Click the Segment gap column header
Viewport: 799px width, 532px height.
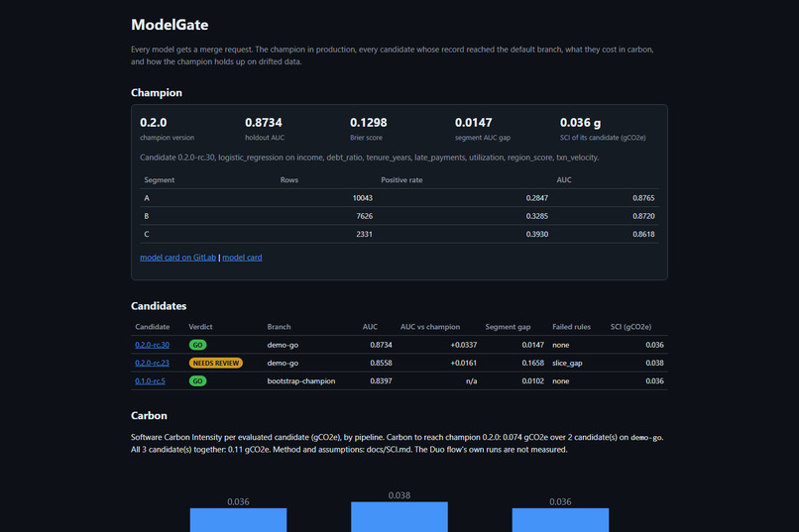508,327
